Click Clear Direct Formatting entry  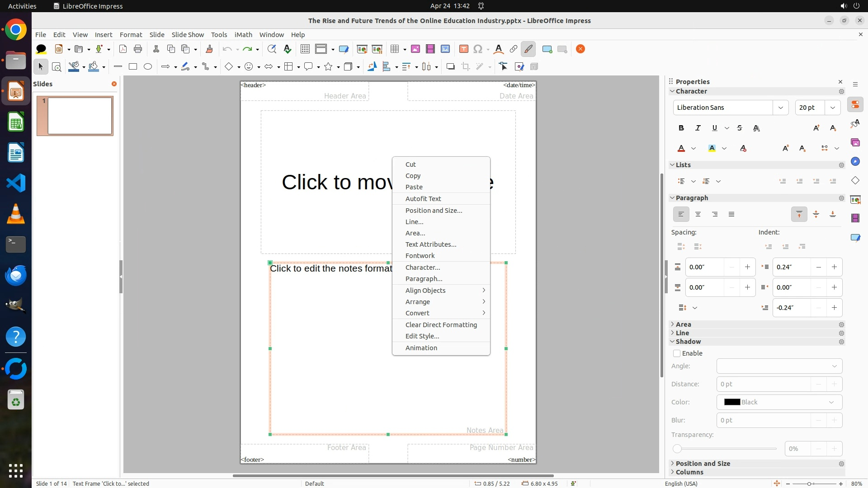441,325
